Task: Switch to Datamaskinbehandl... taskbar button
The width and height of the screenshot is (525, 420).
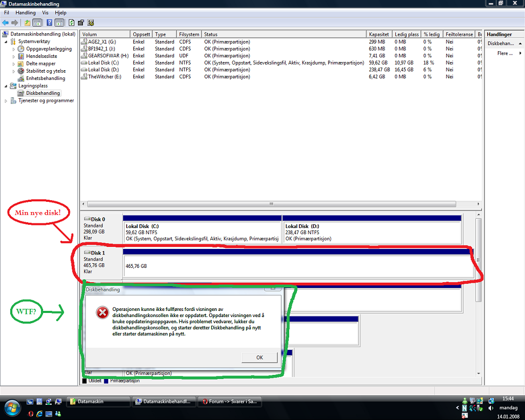Action: (x=164, y=401)
